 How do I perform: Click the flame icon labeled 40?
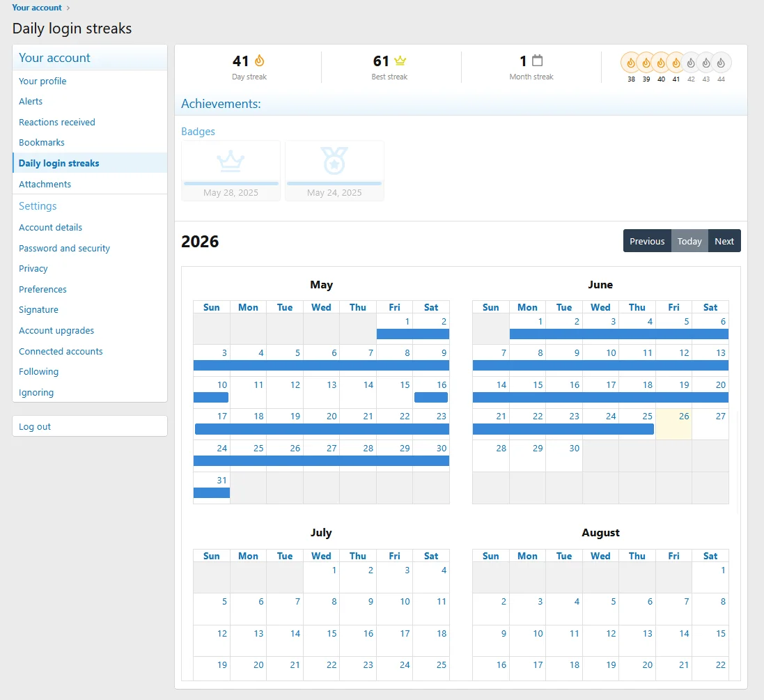coord(661,63)
